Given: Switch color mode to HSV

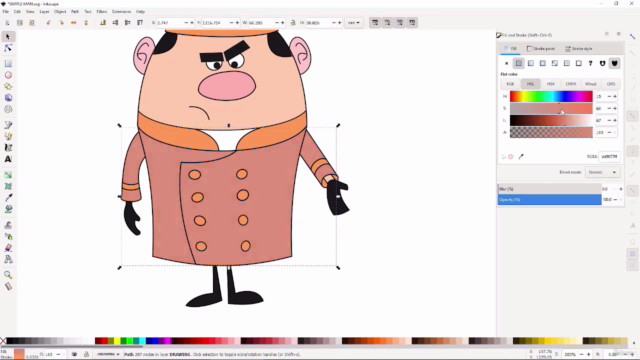Looking at the screenshot, I should pyautogui.click(x=551, y=84).
